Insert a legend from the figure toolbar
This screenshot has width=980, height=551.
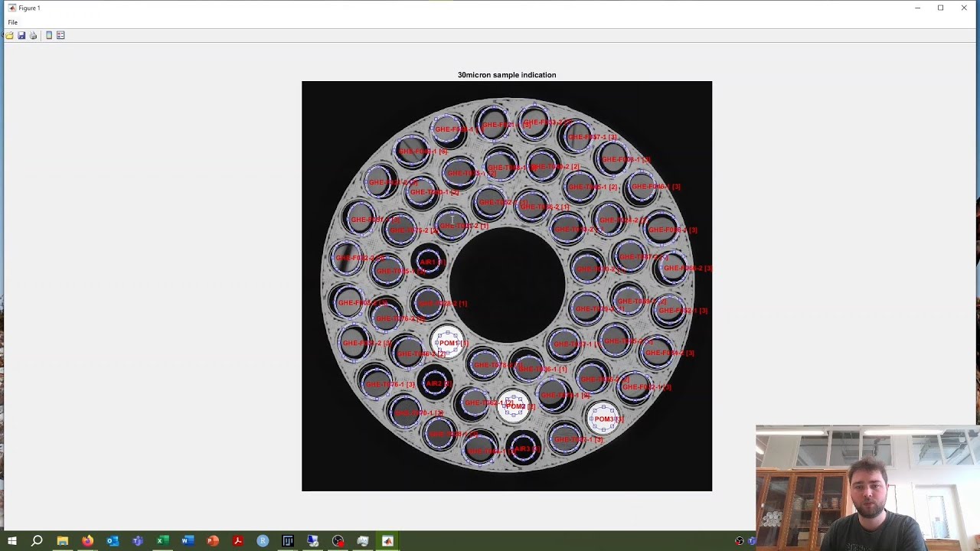(60, 35)
